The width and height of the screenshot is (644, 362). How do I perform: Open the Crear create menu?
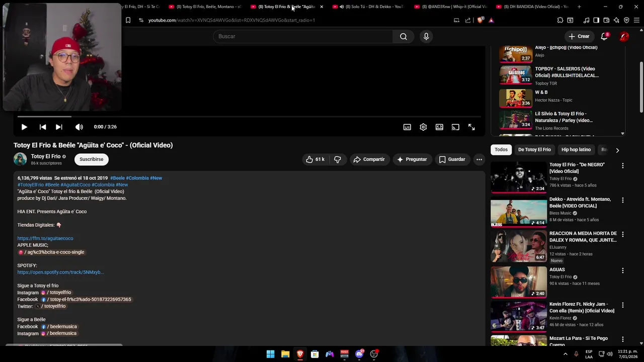tap(579, 36)
